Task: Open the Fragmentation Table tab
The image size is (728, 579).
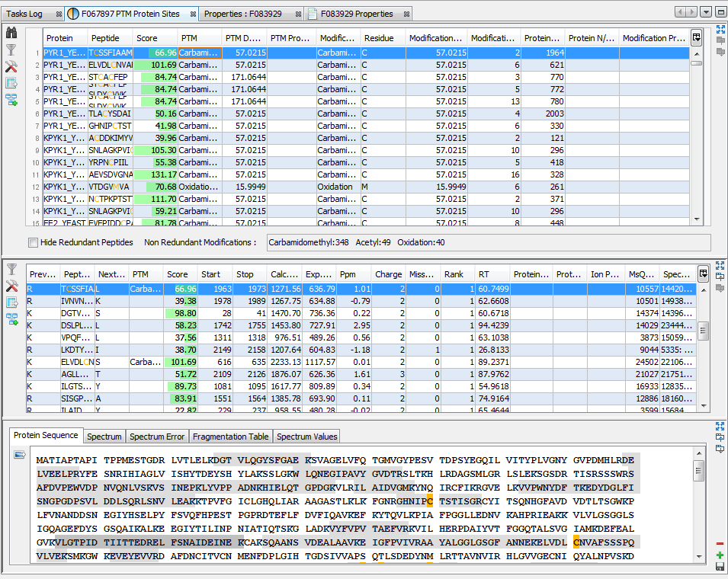Action: 230,437
